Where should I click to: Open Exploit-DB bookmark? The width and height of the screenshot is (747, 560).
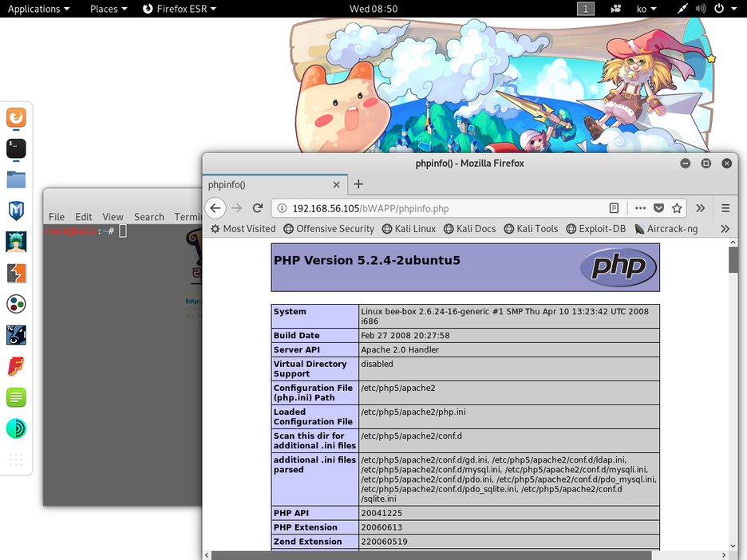click(x=596, y=229)
